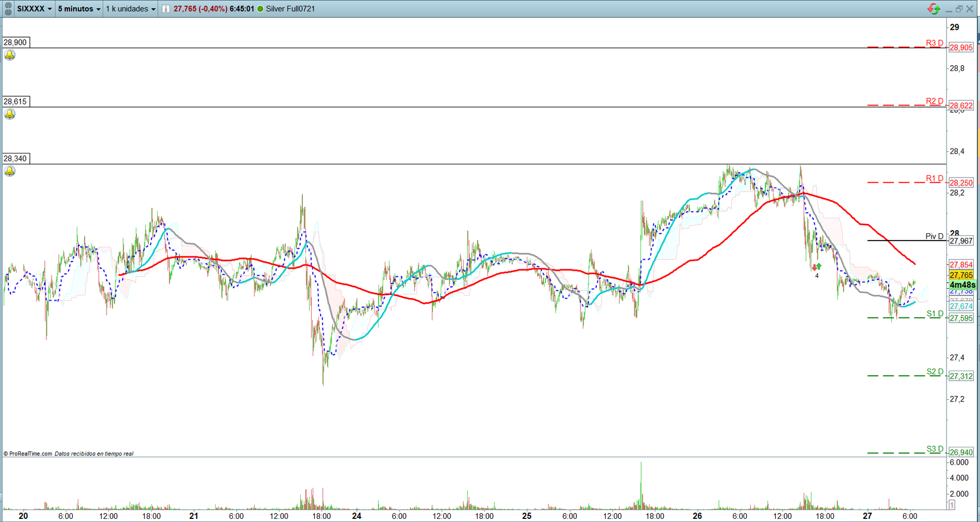Screen dimensions: 980x522
Task: Click the red-green trading arrows icon in title bar
Action: [x=934, y=9]
